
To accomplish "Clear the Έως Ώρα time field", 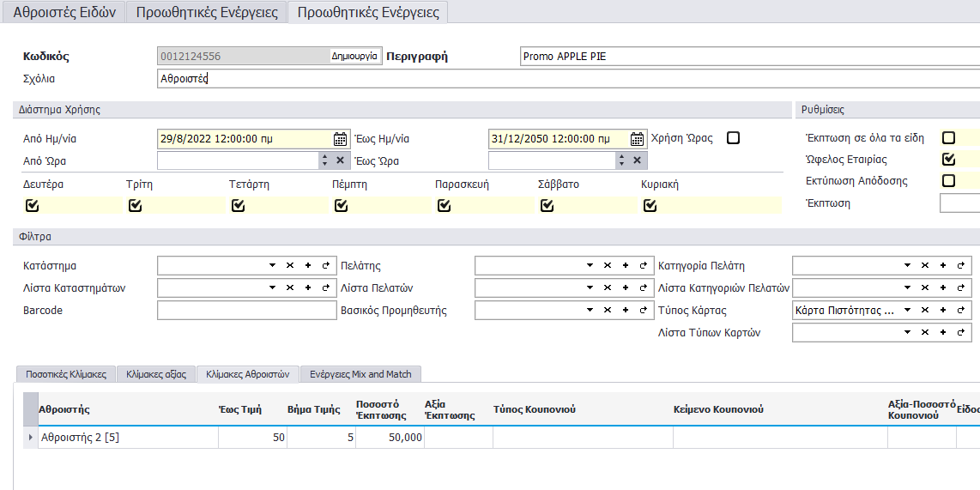I will (637, 160).
